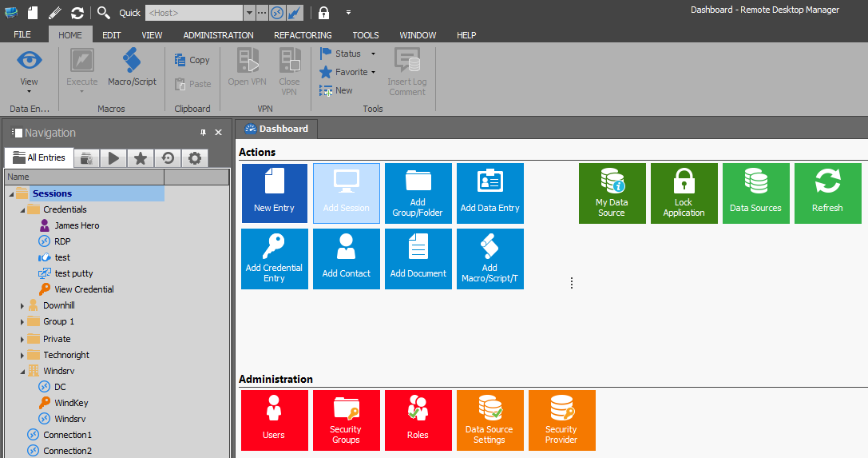Expand the Group 1 folder

point(22,322)
